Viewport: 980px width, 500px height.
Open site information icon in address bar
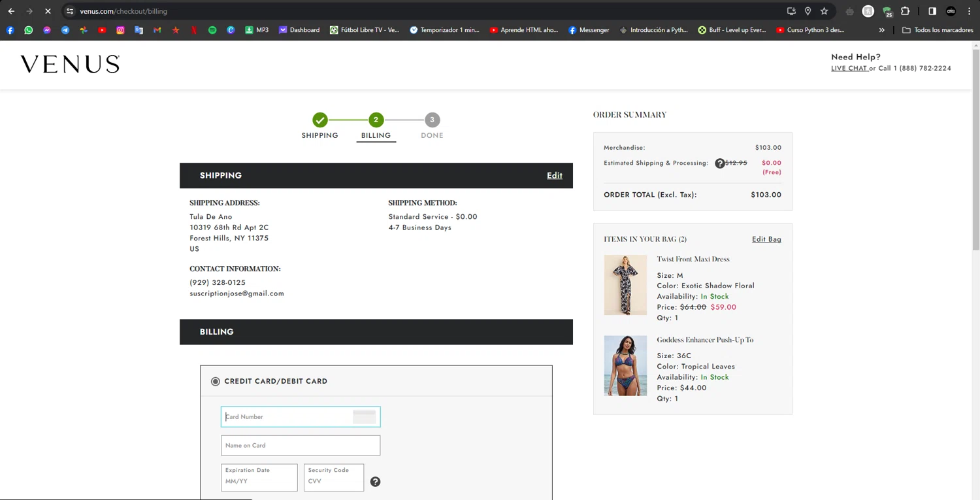click(70, 11)
